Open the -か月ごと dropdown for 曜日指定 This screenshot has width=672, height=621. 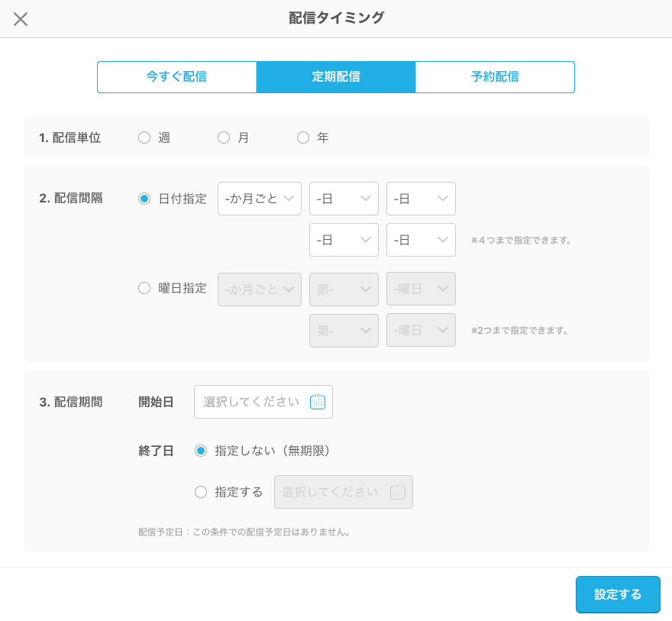pyautogui.click(x=260, y=289)
